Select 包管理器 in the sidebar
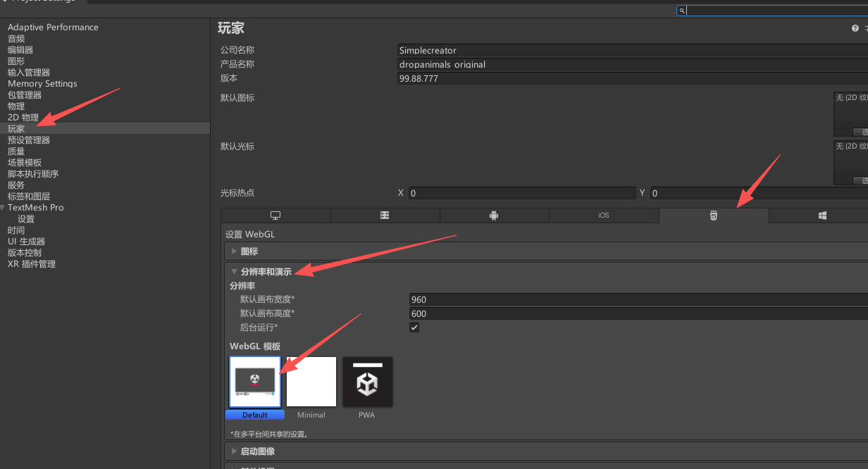The width and height of the screenshot is (868, 469). click(25, 95)
